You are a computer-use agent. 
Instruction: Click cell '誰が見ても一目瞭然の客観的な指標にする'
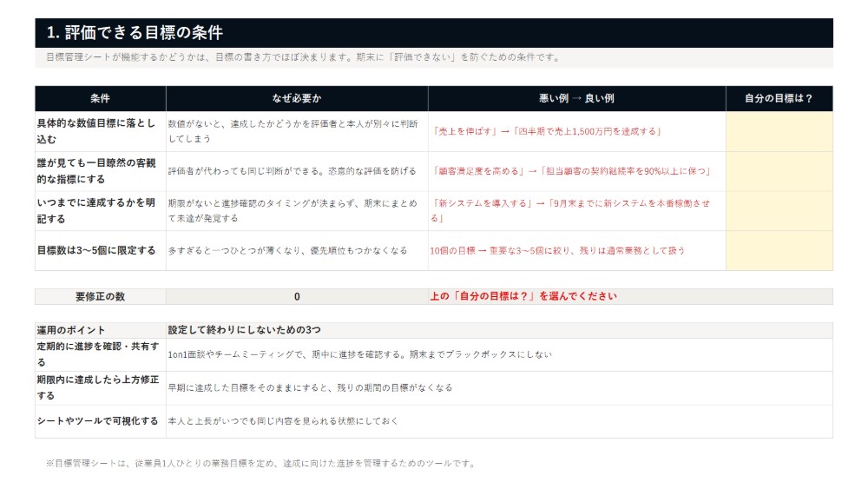[100, 171]
